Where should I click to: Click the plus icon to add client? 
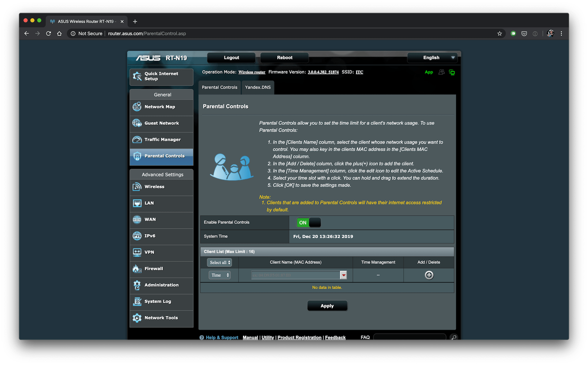pos(429,275)
